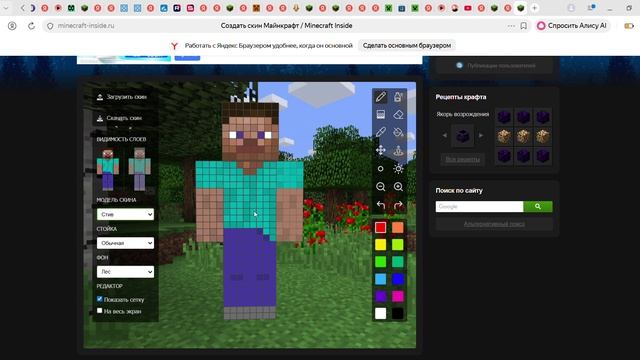This screenshot has height=360, width=640.
Task: Redo the last action
Action: (398, 204)
